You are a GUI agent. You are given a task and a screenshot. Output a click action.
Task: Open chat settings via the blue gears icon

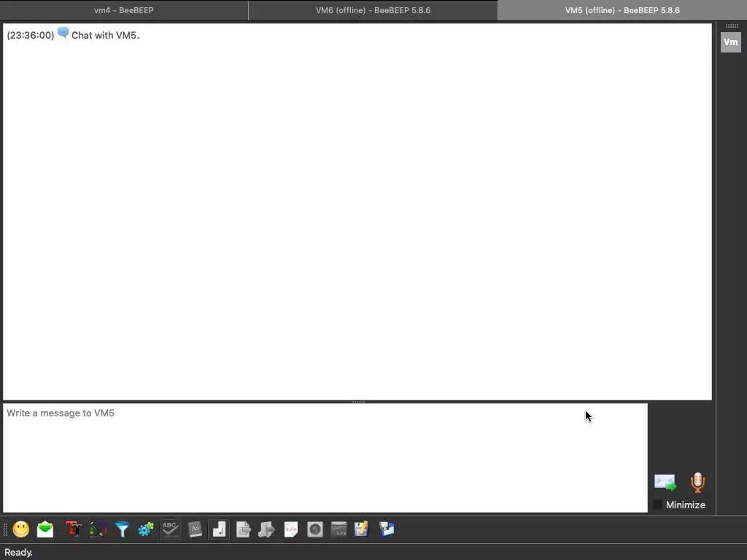(x=146, y=529)
